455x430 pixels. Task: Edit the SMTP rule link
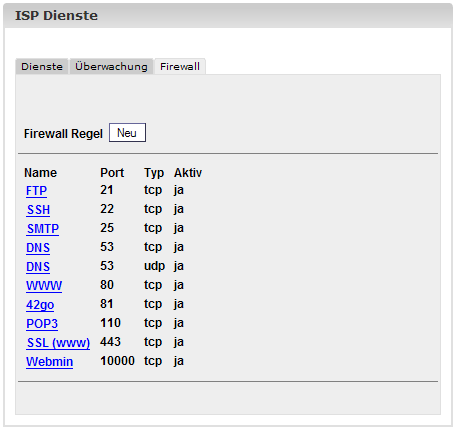(x=43, y=229)
